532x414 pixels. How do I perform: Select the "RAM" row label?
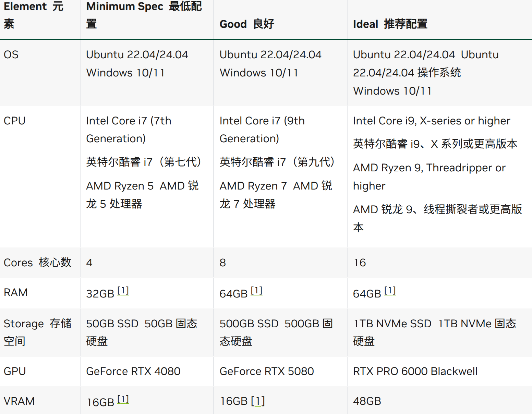[x=15, y=292]
